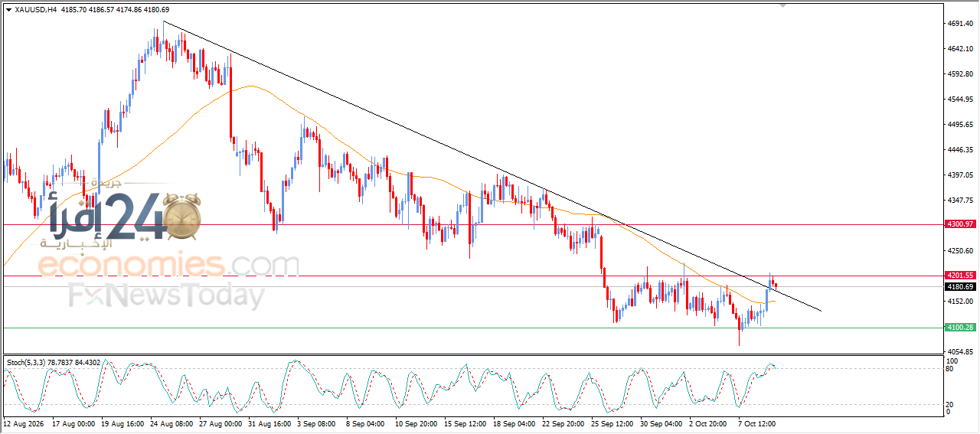Click the 4347.75 price axis label
The width and height of the screenshot is (980, 434).
click(960, 201)
